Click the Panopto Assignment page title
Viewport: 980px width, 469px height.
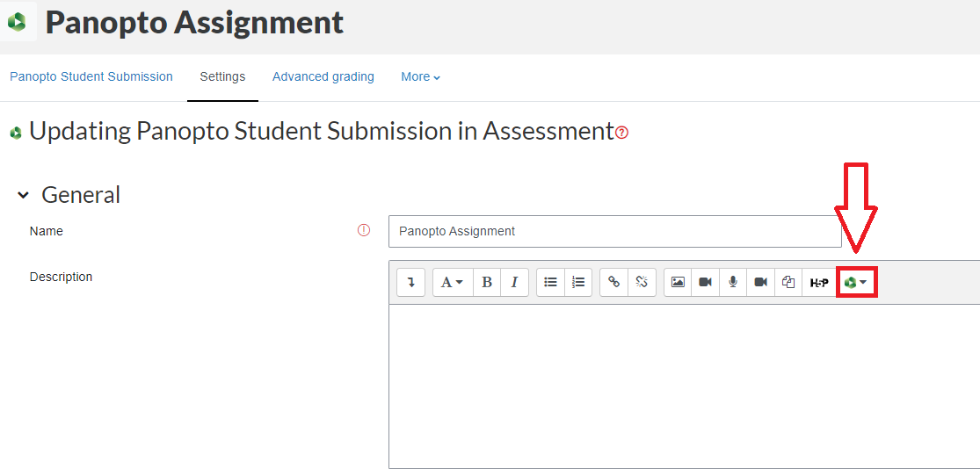[194, 23]
